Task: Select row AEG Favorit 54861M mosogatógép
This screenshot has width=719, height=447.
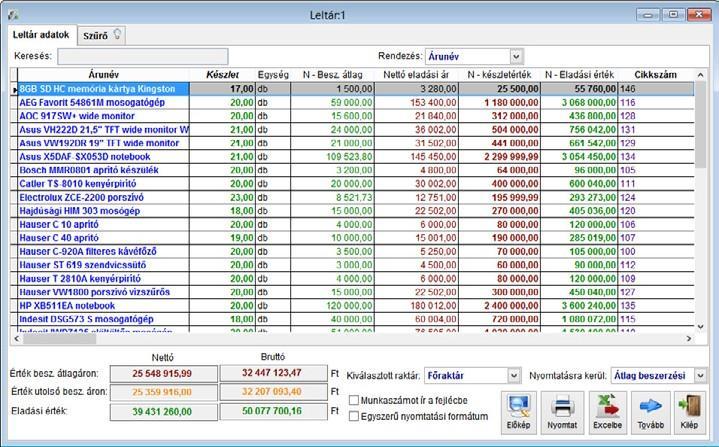Action: 351,102
